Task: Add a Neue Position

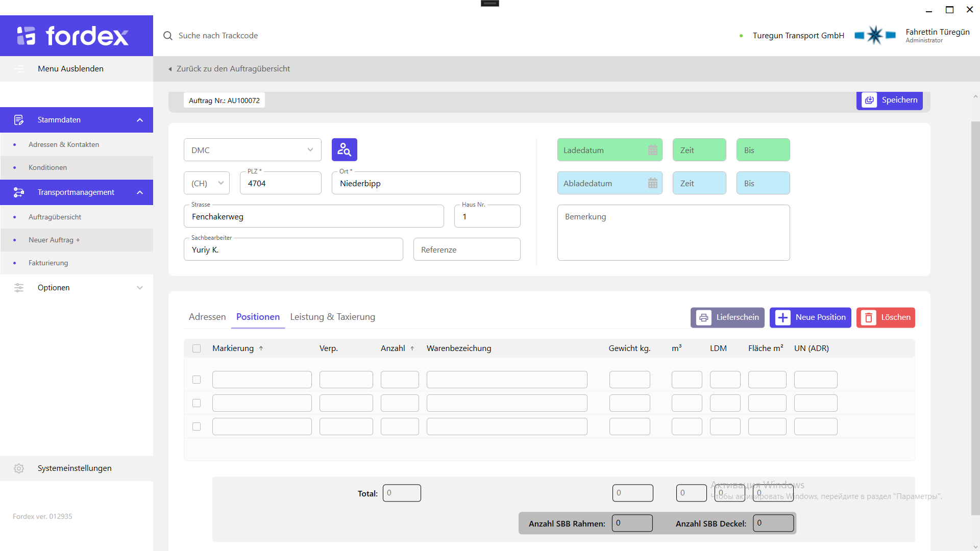Action: pyautogui.click(x=810, y=317)
